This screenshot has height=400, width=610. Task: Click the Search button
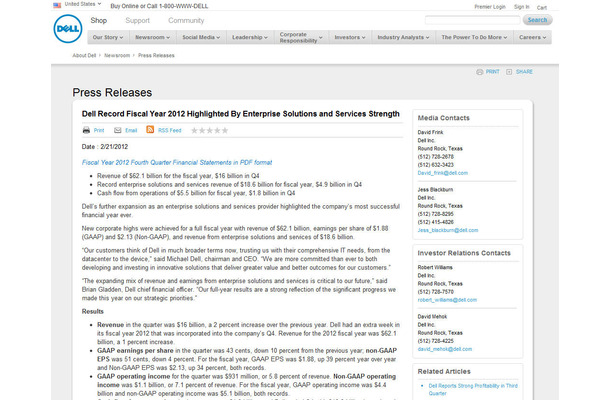[537, 20]
